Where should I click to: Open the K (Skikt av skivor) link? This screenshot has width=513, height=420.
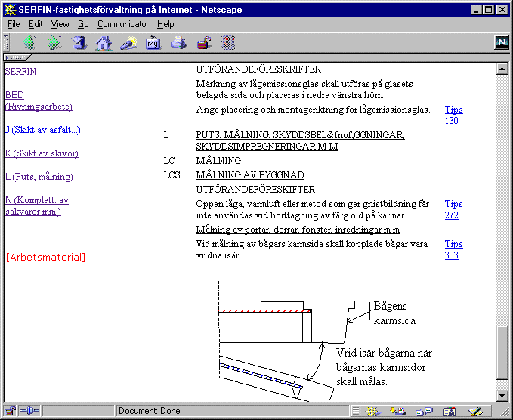tap(42, 153)
